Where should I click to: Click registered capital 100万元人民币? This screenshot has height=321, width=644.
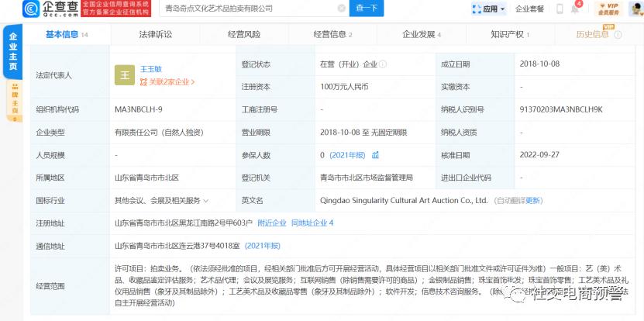[344, 87]
